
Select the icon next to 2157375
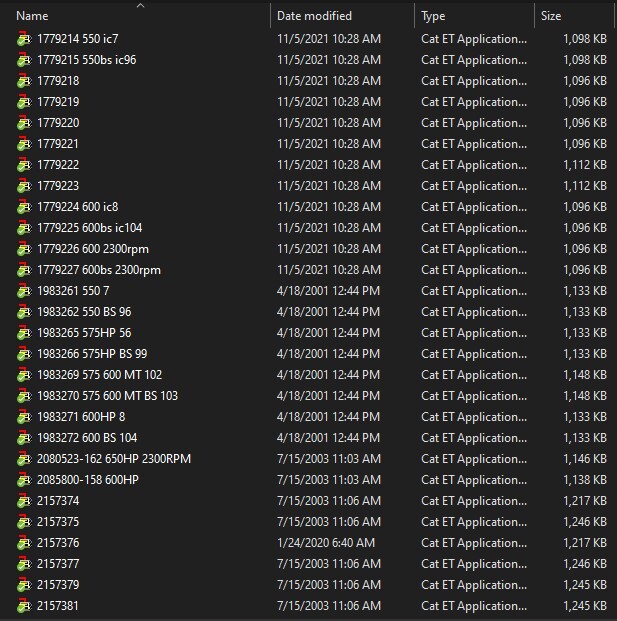point(24,522)
